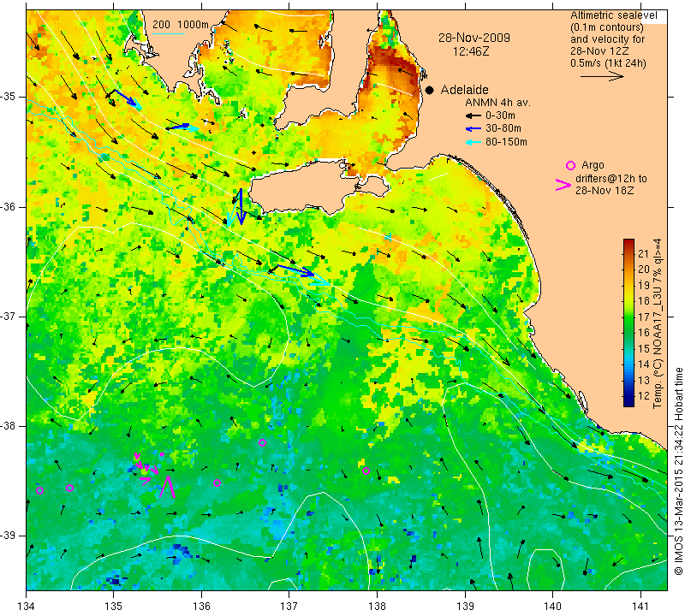Viewport: 685px width, 616px height.
Task: Click the '28-Nov-2009' date text
Action: pyautogui.click(x=474, y=38)
